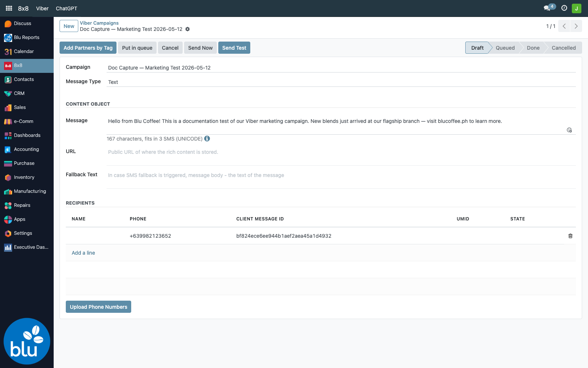The image size is (588, 368).
Task: Open Discuss app from sidebar
Action: click(27, 24)
